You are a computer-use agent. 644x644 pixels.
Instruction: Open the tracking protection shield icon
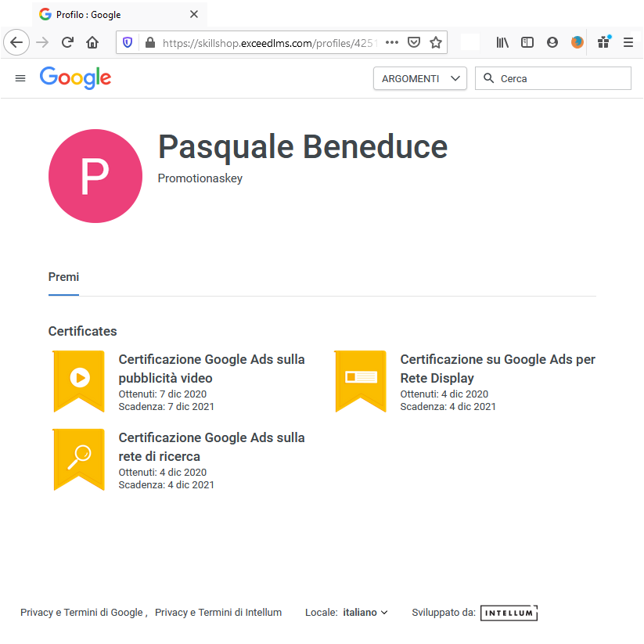coord(128,42)
